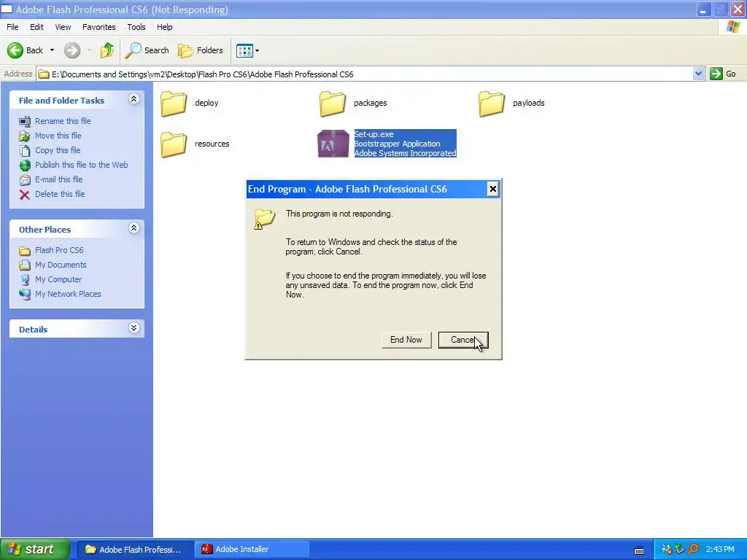This screenshot has width=747, height=560.
Task: Open the Back history dropdown arrow
Action: (52, 50)
